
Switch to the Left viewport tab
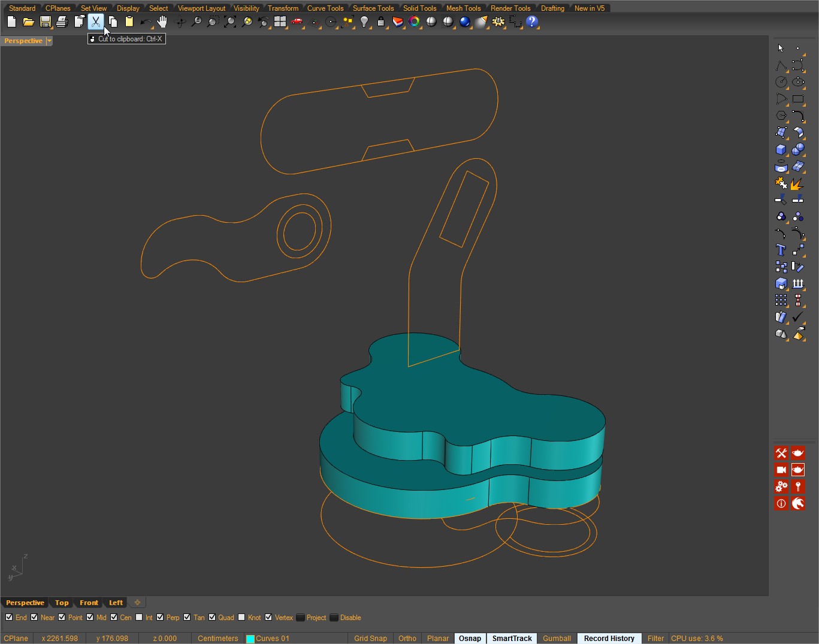pos(116,603)
